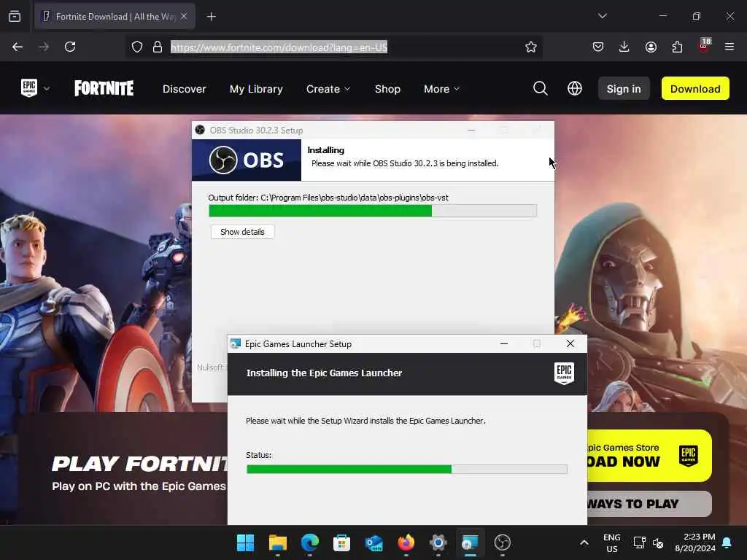This screenshot has width=747, height=560.
Task: Show Firefox downloads panel
Action: click(x=624, y=47)
